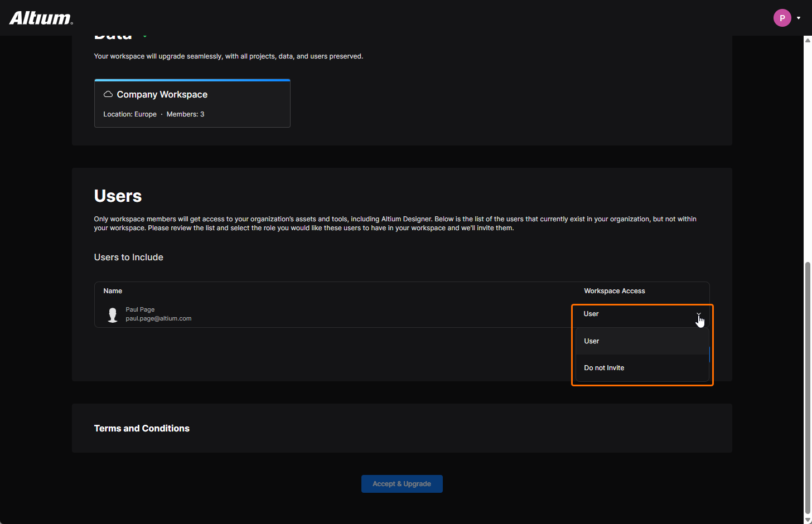Click the Users to Include subheading
This screenshot has height=524, width=812.
pos(129,257)
